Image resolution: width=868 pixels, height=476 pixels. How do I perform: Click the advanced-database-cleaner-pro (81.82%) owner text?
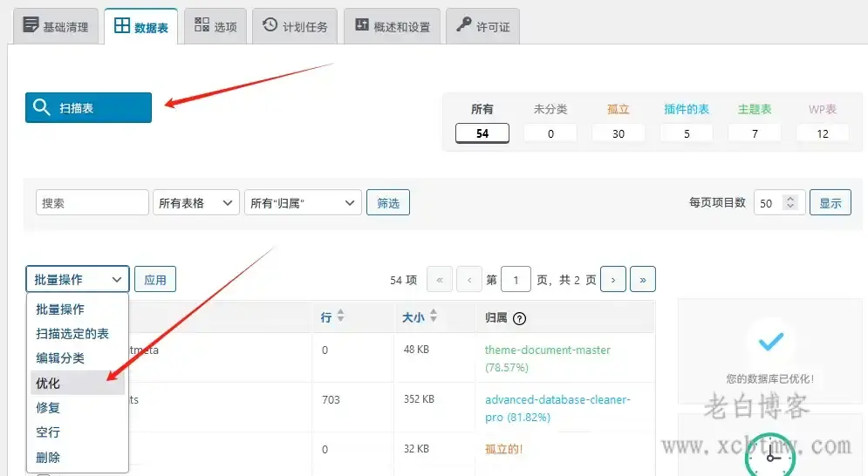(x=557, y=408)
